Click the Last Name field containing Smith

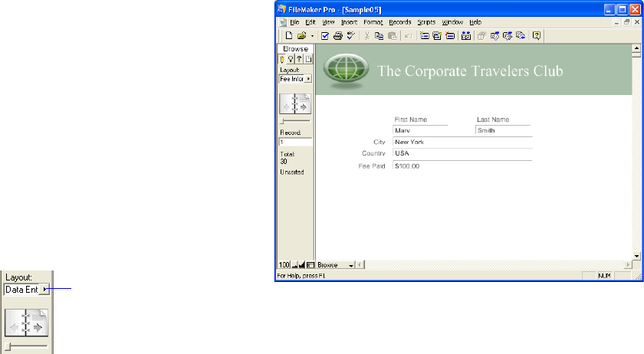point(504,130)
